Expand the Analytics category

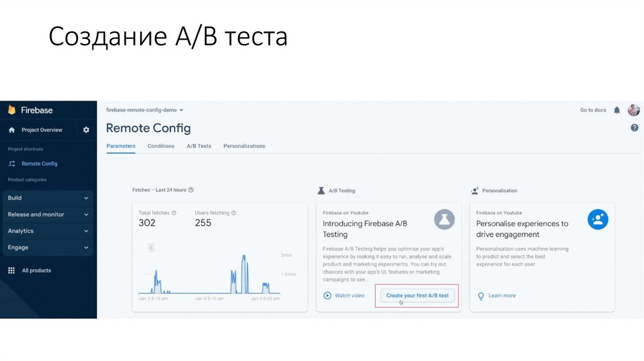pyautogui.click(x=48, y=231)
